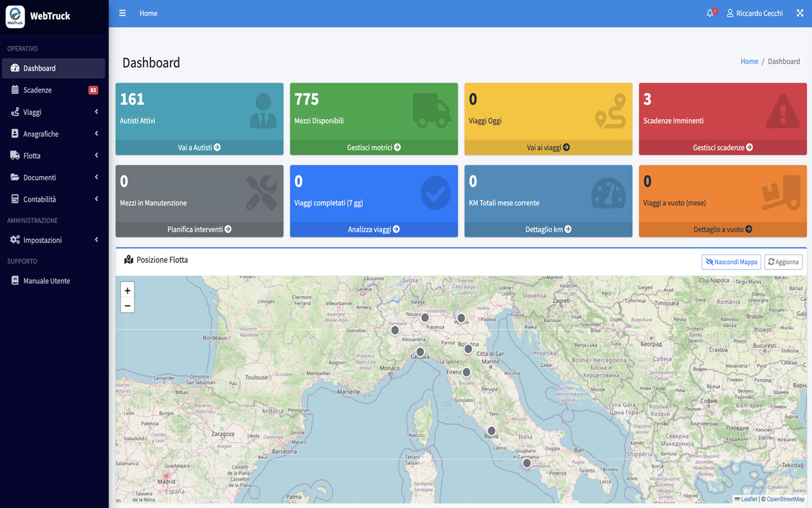Click the Vai a Autisti button
Screen dimensions: 812x508
[199, 147]
